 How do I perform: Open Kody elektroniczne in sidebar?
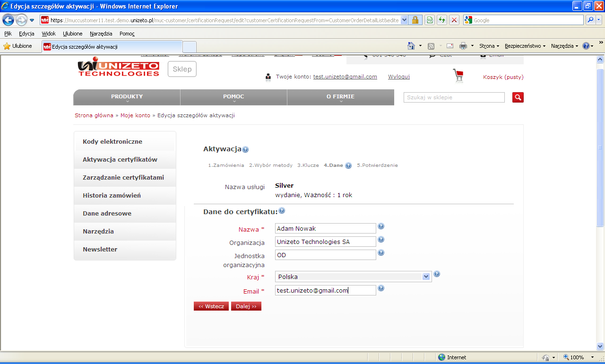[x=125, y=142]
